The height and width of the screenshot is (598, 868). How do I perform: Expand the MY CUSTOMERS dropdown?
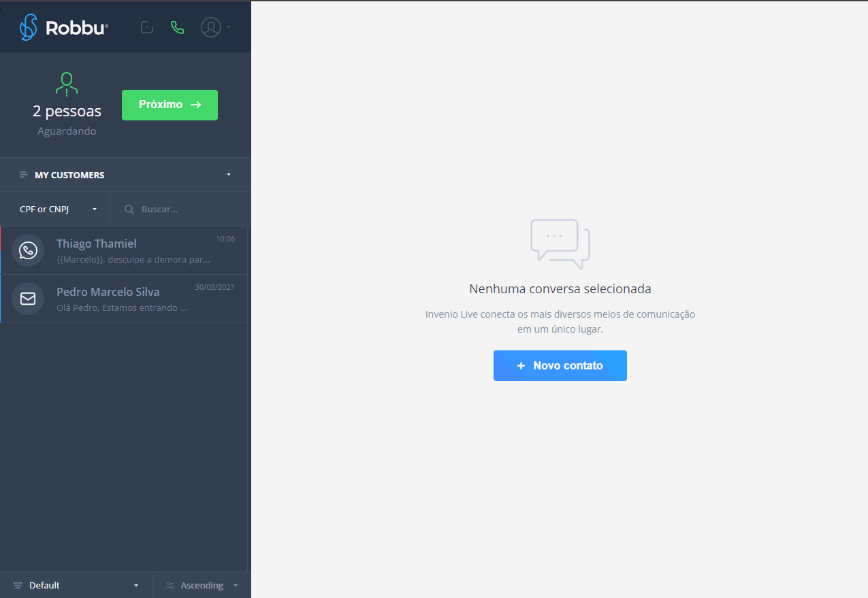(x=228, y=175)
